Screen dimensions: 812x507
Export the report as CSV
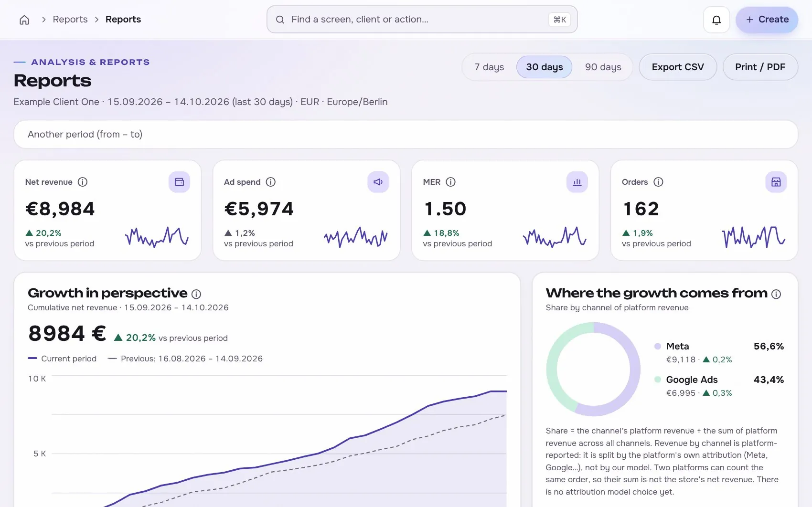click(x=678, y=67)
